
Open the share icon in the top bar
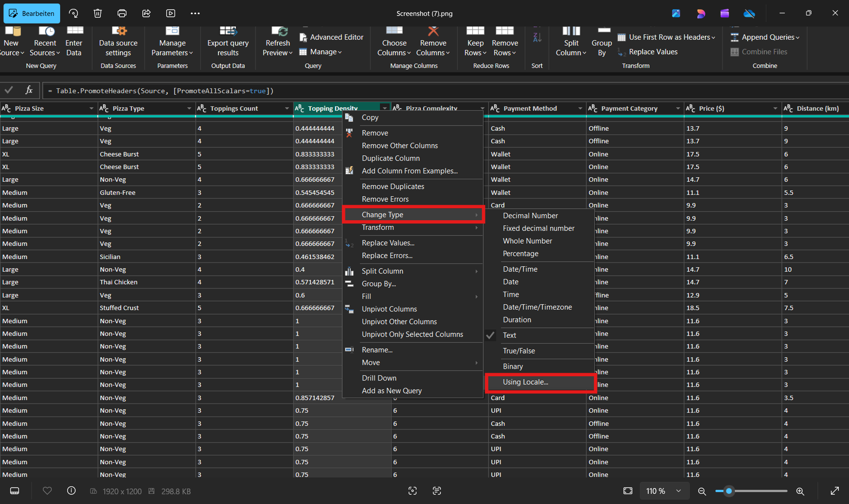[x=146, y=13]
